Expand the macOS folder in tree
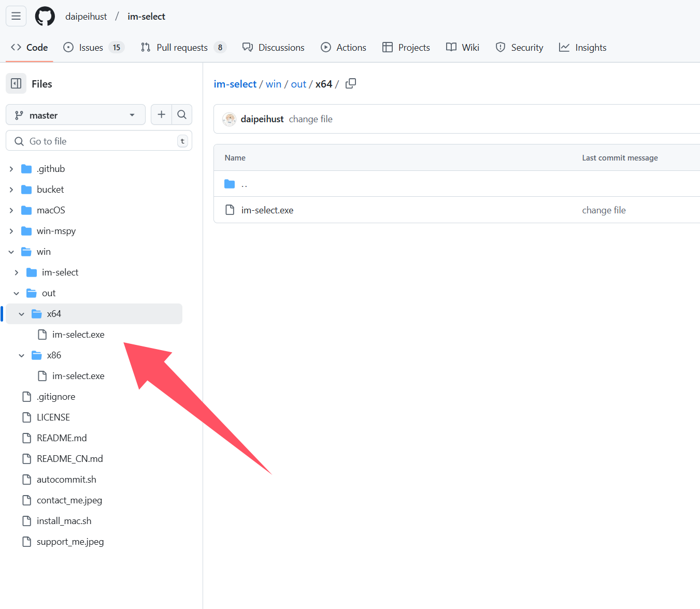 click(x=11, y=210)
